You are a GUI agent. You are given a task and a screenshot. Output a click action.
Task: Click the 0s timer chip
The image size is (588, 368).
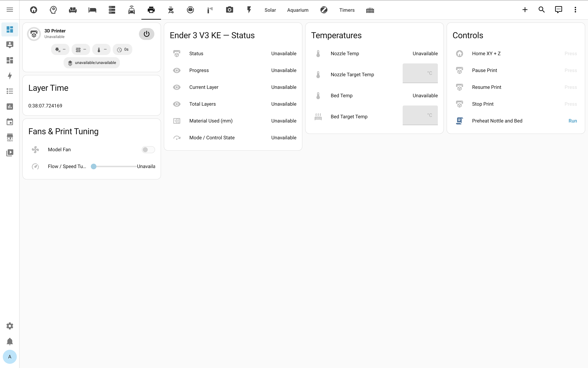122,49
